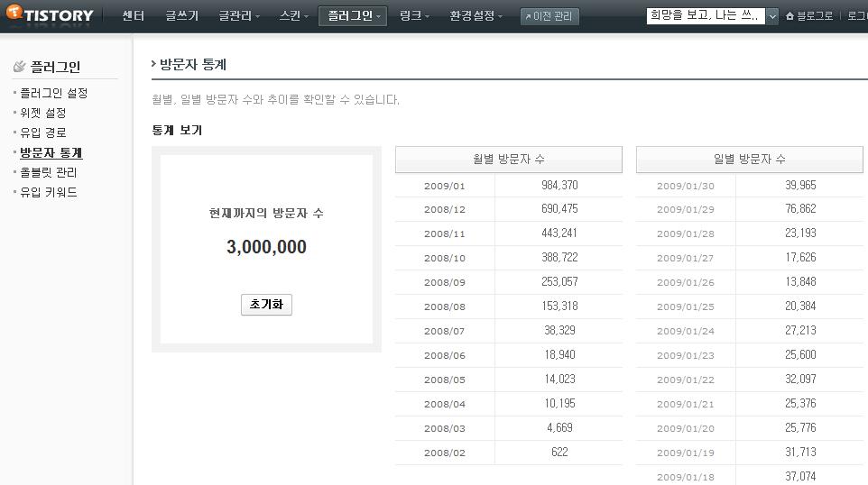Click the 초기화 reset button

(x=266, y=304)
